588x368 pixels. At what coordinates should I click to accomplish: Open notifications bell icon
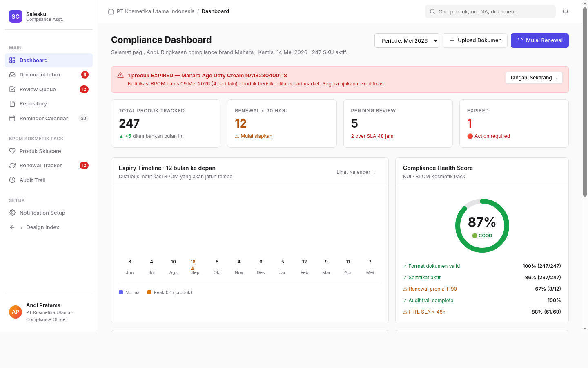click(x=566, y=11)
